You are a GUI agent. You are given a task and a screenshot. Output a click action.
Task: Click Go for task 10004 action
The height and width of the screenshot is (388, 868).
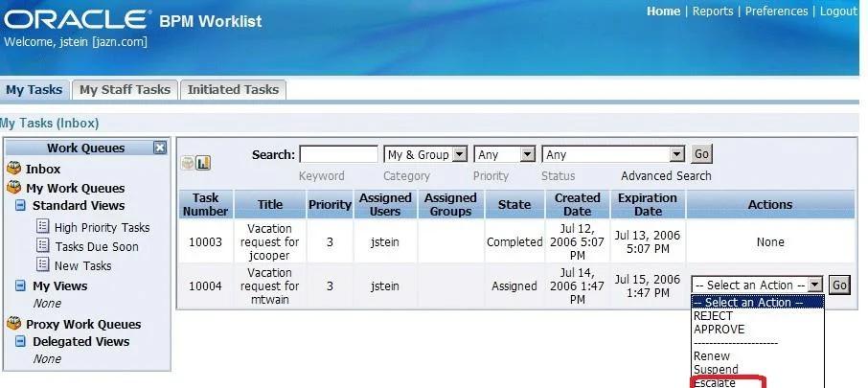pos(839,285)
